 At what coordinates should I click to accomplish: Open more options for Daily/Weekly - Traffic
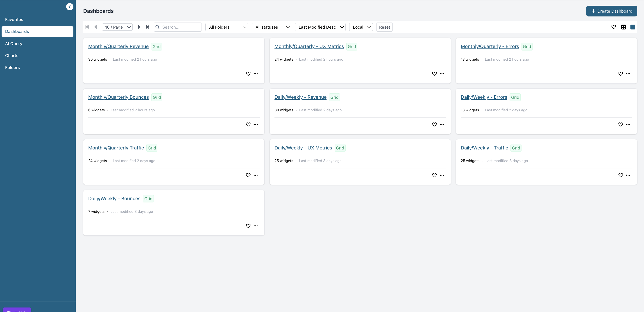point(628,175)
